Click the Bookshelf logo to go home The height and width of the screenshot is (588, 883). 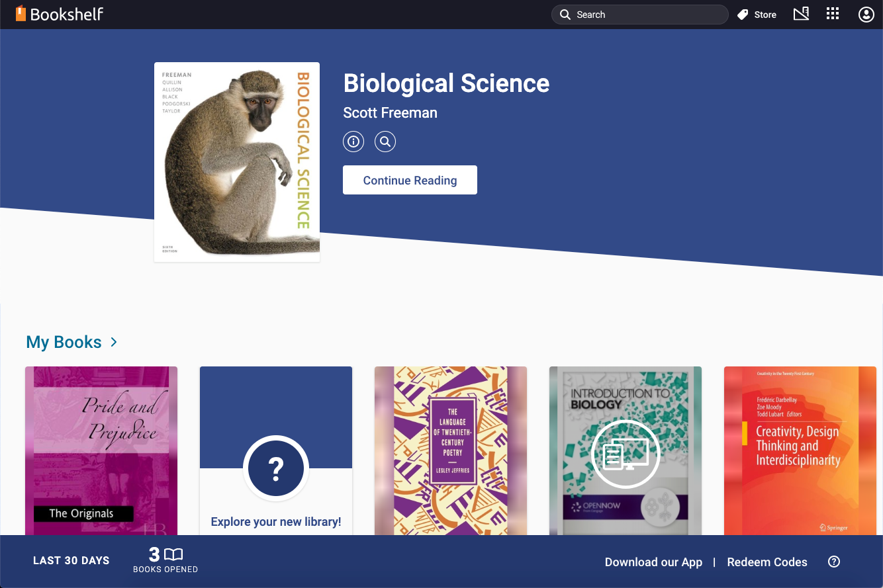tap(60, 13)
